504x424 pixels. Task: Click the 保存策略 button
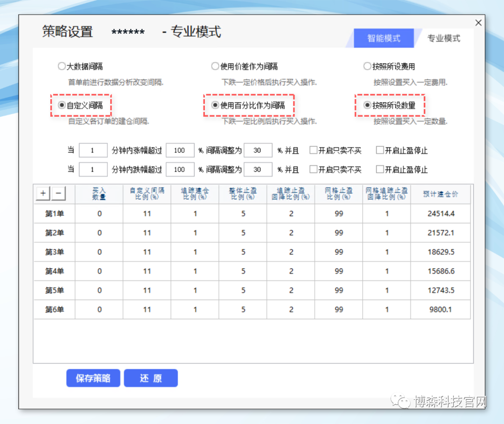click(x=93, y=378)
